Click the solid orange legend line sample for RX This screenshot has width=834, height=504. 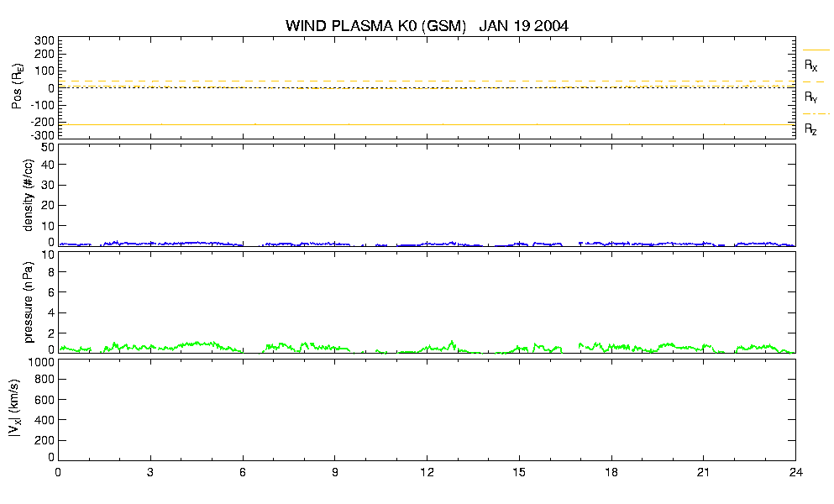click(816, 50)
